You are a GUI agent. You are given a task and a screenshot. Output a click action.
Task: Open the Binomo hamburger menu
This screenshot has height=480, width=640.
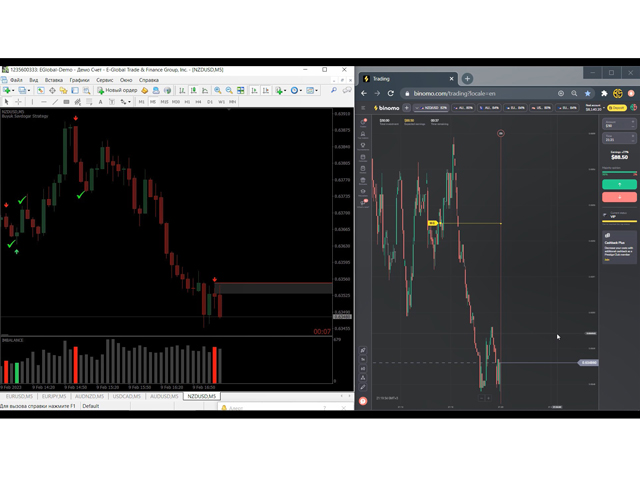click(x=363, y=108)
